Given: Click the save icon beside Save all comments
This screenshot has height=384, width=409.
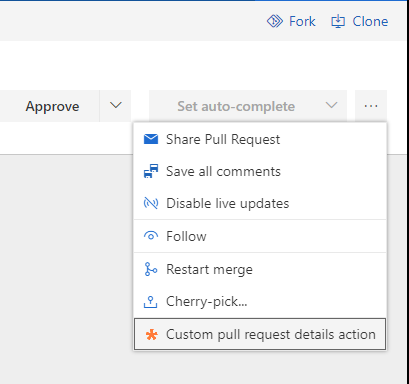Looking at the screenshot, I should point(151,171).
